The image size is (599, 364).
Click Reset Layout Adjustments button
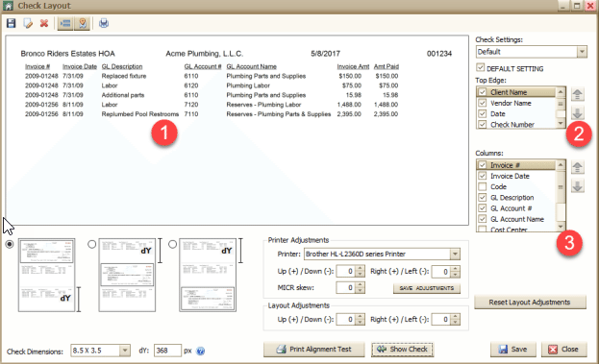click(530, 303)
